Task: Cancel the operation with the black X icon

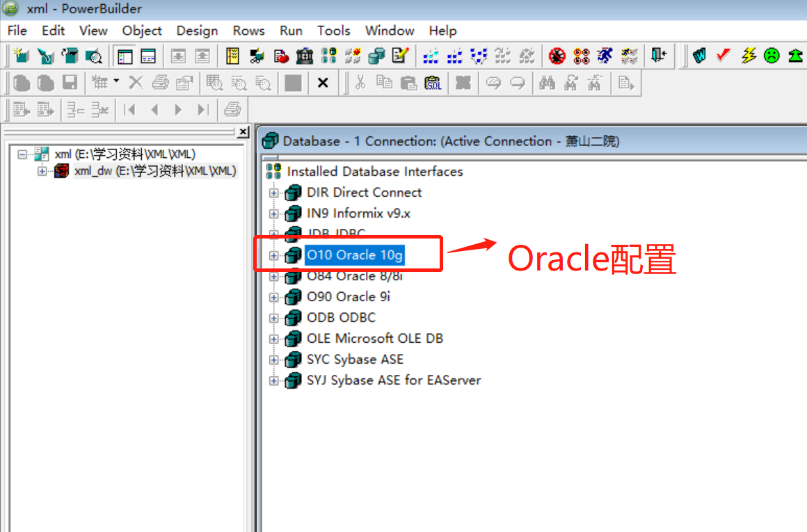Action: click(x=322, y=82)
